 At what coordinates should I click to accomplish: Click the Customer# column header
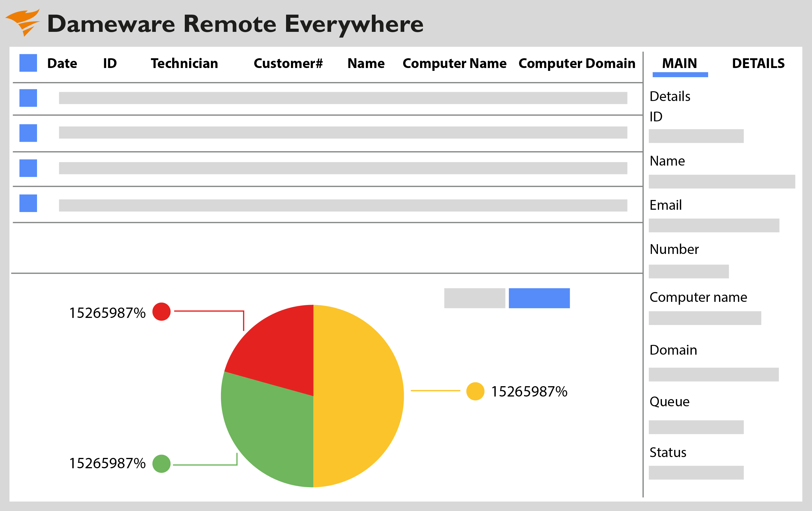[x=289, y=63]
